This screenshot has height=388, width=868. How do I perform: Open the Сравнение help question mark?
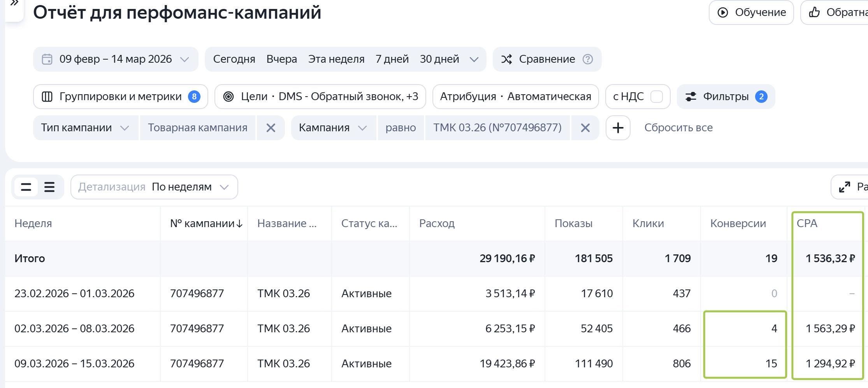(x=588, y=59)
